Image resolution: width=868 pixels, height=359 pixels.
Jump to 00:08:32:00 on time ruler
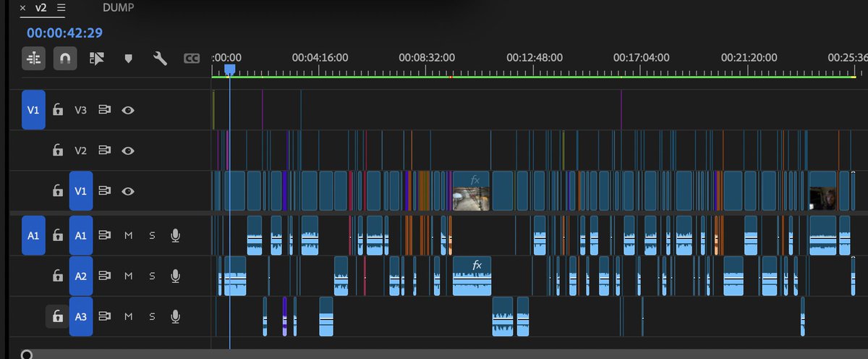point(427,57)
